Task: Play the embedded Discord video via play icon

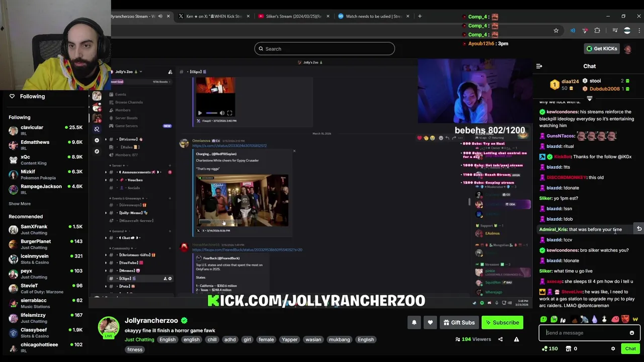Action: 200,113
